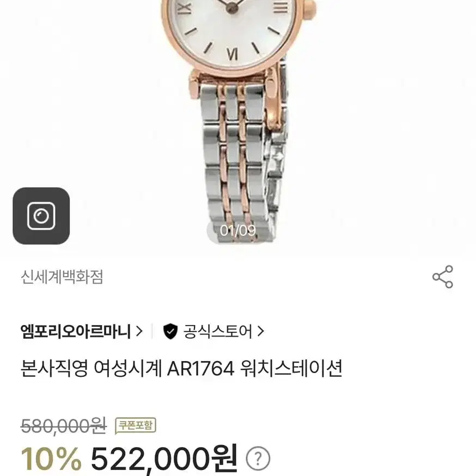Expand the chevron after 공식스토어

[260, 331]
